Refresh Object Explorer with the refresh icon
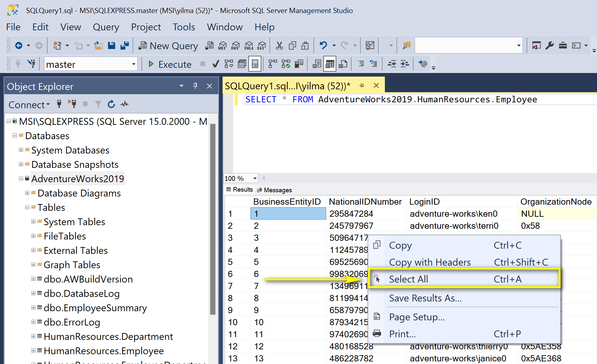The width and height of the screenshot is (597, 364). tap(111, 104)
